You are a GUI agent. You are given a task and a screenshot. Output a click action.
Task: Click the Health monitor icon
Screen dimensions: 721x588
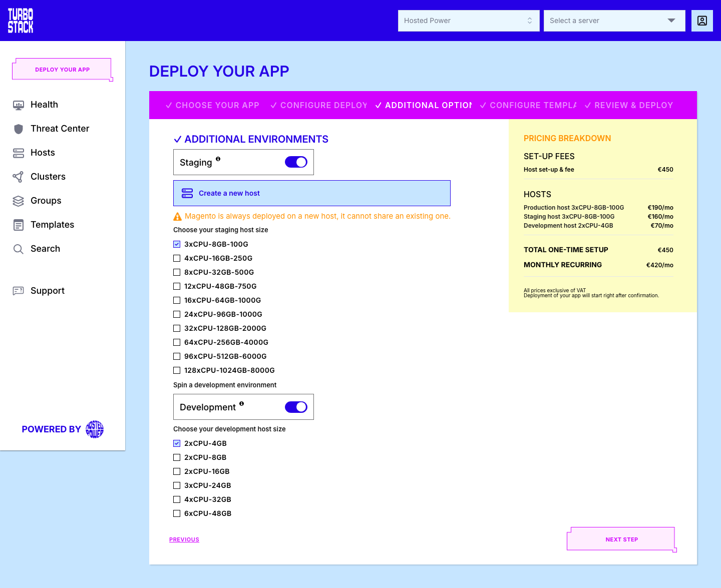click(x=19, y=105)
